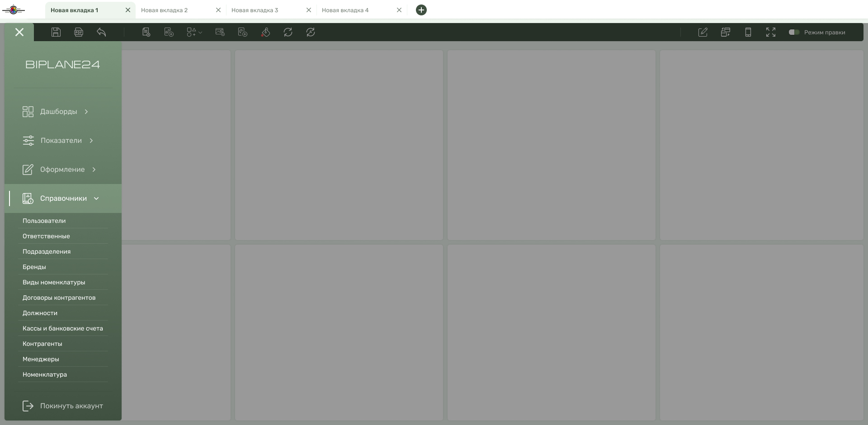This screenshot has width=868, height=425.
Task: Enter fullscreen with the expand arrows icon
Action: click(771, 32)
